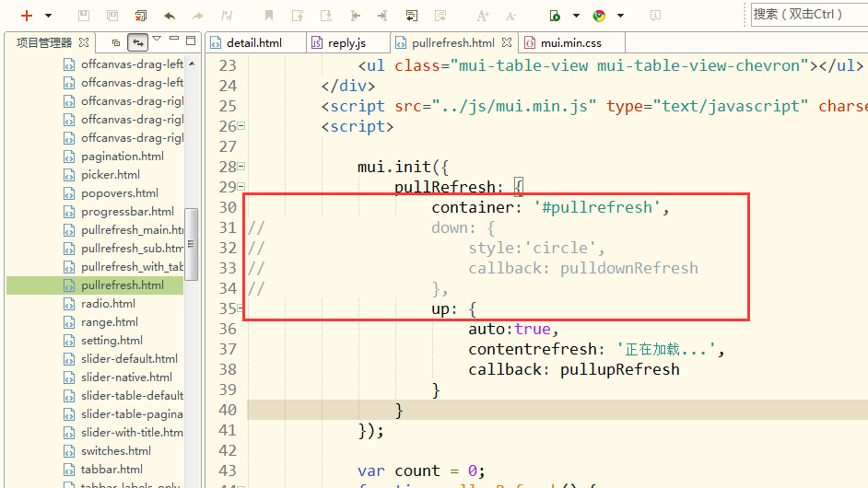The height and width of the screenshot is (488, 868).
Task: Click the red plus New icon
Action: (26, 16)
